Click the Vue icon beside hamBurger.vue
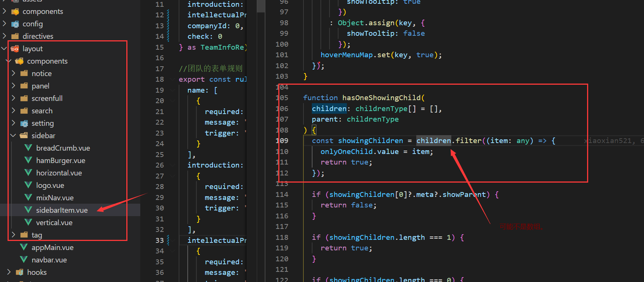644x282 pixels. (28, 160)
